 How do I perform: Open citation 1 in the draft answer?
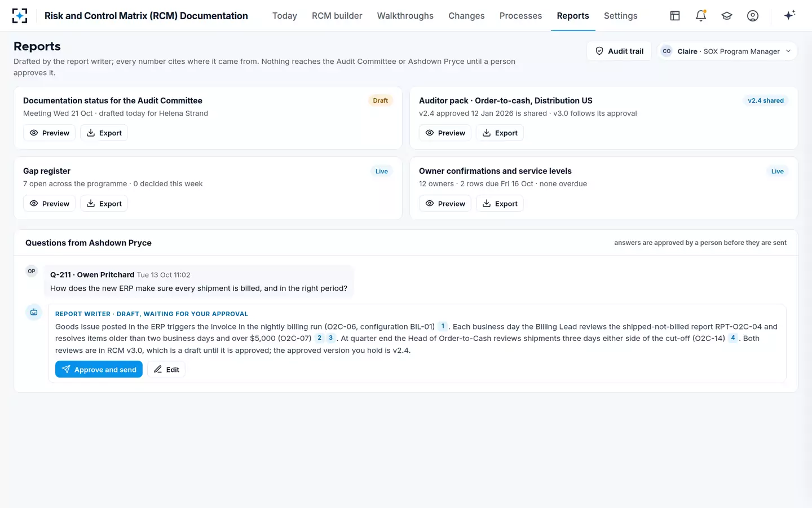(443, 326)
